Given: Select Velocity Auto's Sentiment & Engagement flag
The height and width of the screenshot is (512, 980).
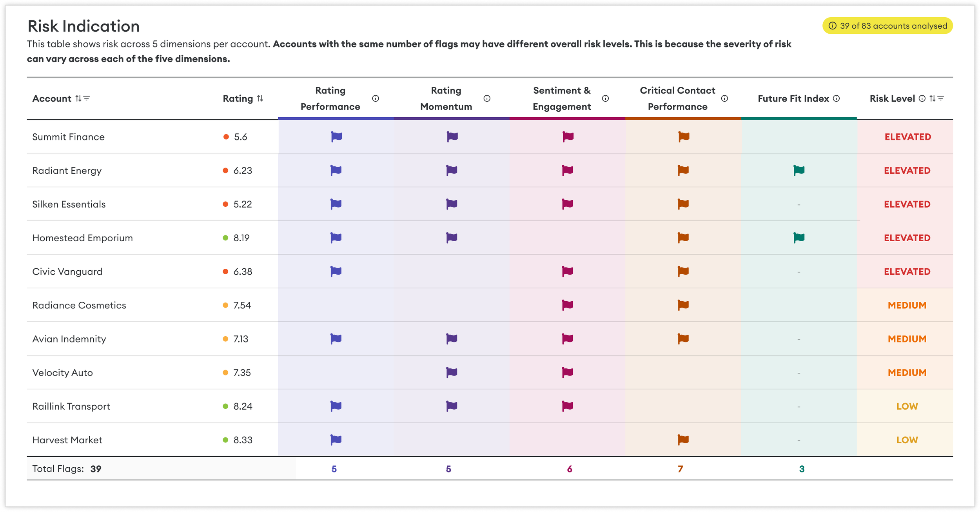Looking at the screenshot, I should (x=567, y=372).
